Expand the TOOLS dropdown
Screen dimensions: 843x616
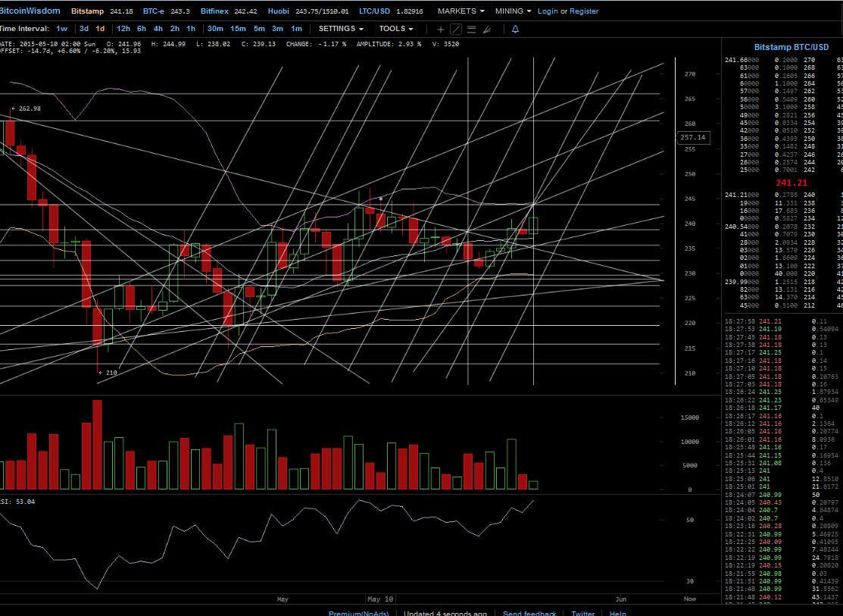click(x=395, y=29)
